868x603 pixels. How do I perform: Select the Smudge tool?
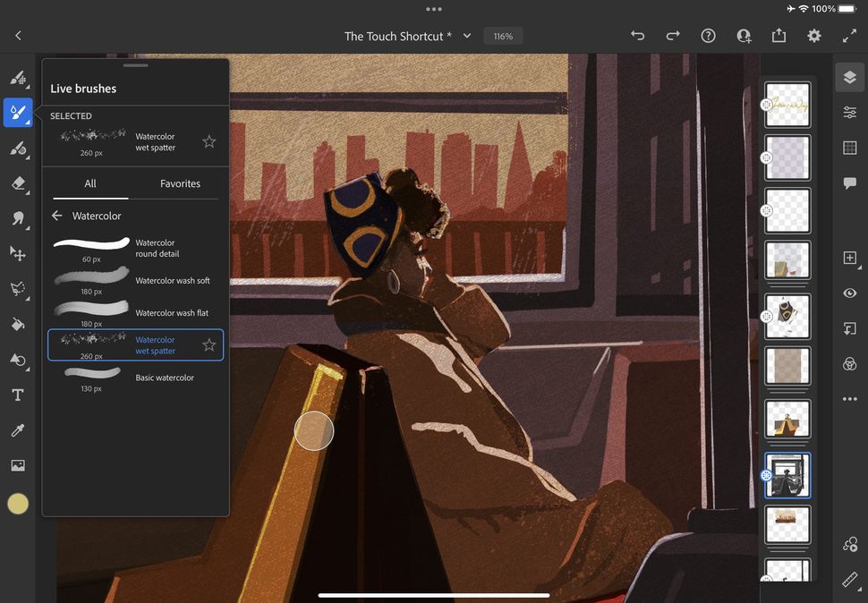coord(18,218)
